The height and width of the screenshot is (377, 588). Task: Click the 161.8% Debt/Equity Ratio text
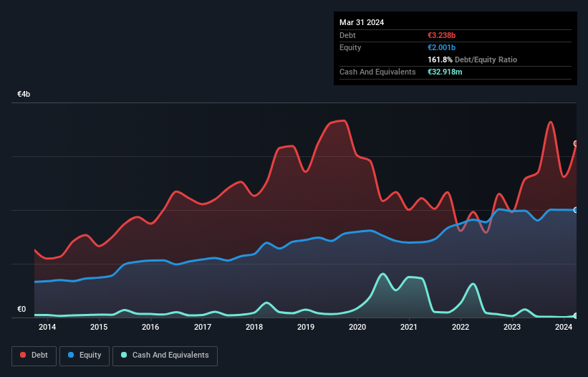click(x=472, y=59)
